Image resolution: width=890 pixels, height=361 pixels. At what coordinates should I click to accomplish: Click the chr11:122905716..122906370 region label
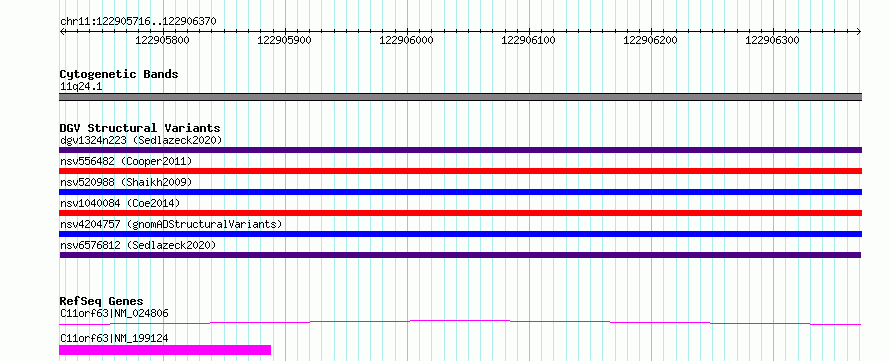[x=138, y=22]
